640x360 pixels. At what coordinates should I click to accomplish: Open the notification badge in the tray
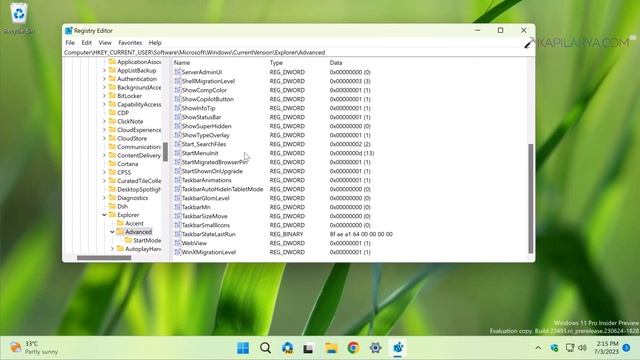tap(626, 348)
